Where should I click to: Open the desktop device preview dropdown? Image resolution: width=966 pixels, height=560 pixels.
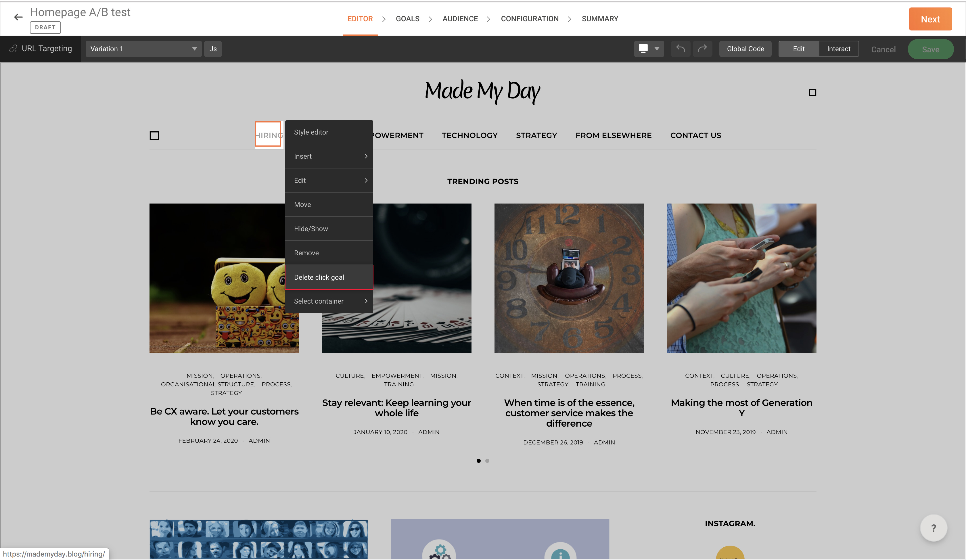(x=649, y=49)
